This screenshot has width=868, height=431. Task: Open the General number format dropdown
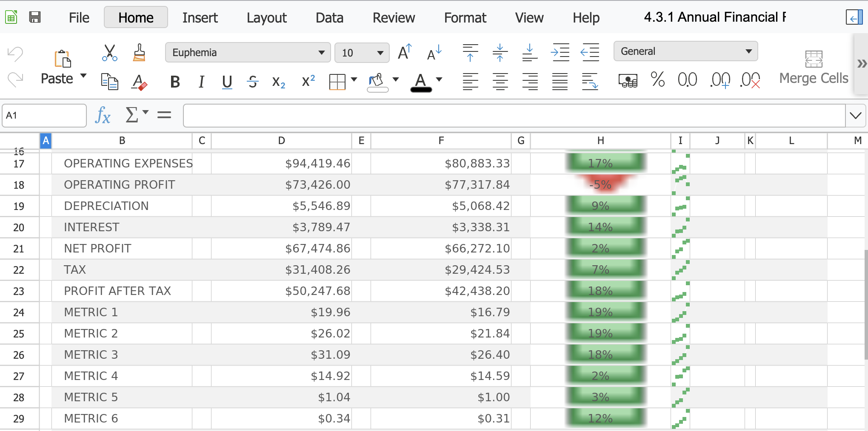coord(748,51)
